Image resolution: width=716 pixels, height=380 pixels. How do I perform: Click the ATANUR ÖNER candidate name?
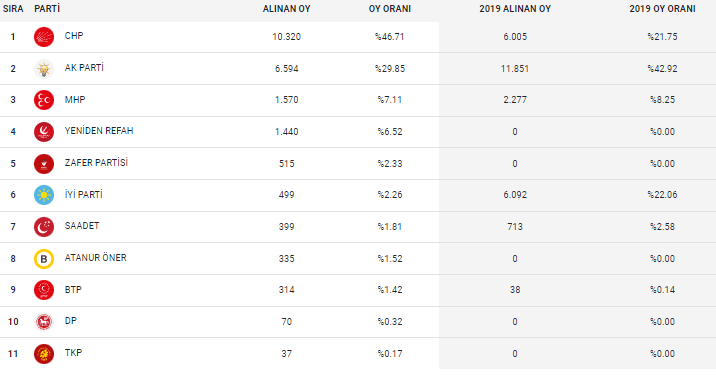point(95,258)
